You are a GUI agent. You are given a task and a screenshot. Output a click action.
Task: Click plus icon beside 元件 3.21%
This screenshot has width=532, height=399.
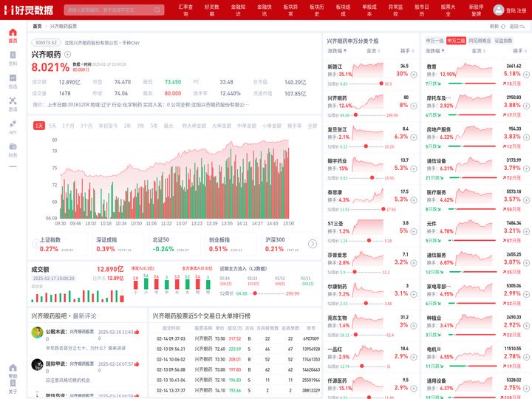(526, 231)
